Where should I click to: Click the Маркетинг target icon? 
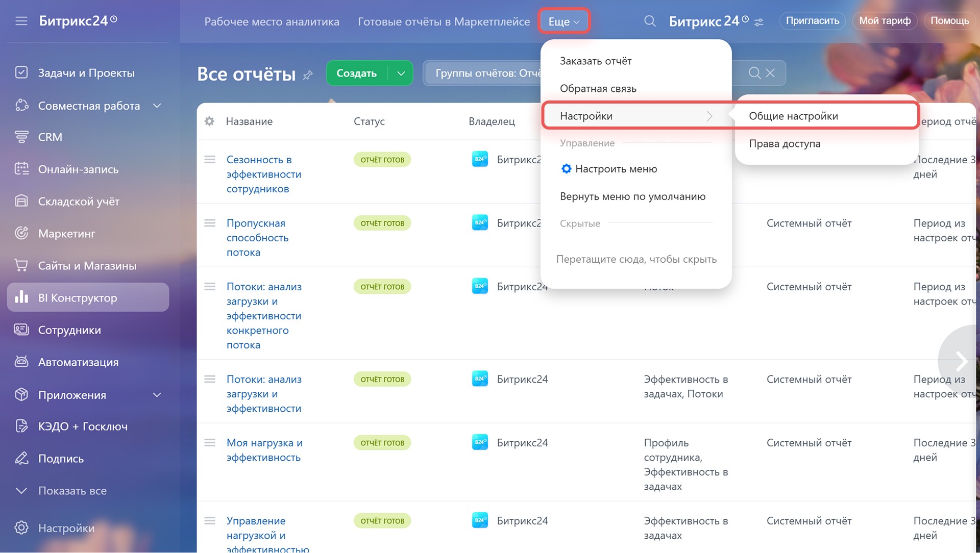[x=21, y=233]
